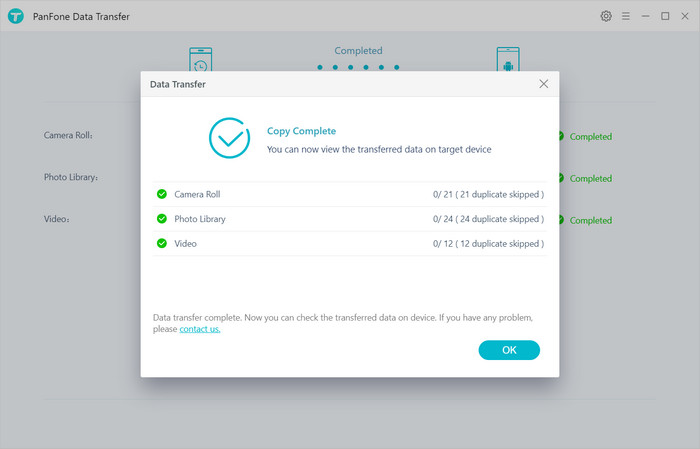Click '0/ 21 ( 21 duplicate skipped )' text
Viewport: 700px width, 449px height.
point(488,194)
